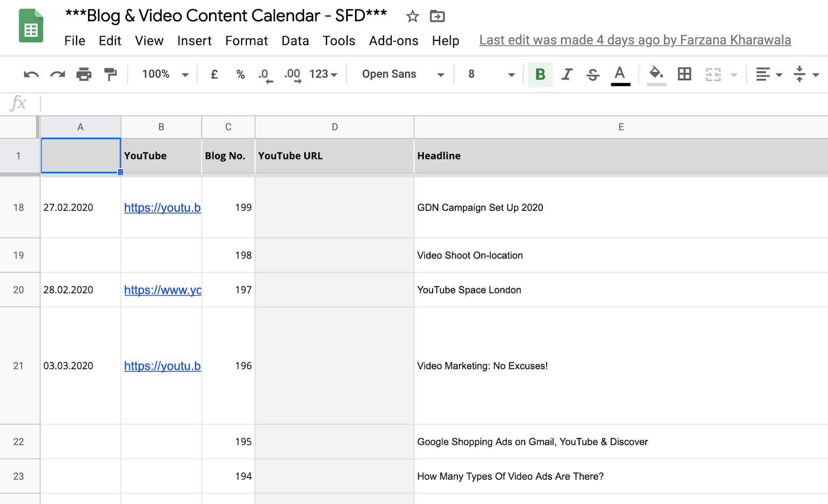Image resolution: width=828 pixels, height=504 pixels.
Task: Select the paint format roller
Action: pyautogui.click(x=110, y=75)
